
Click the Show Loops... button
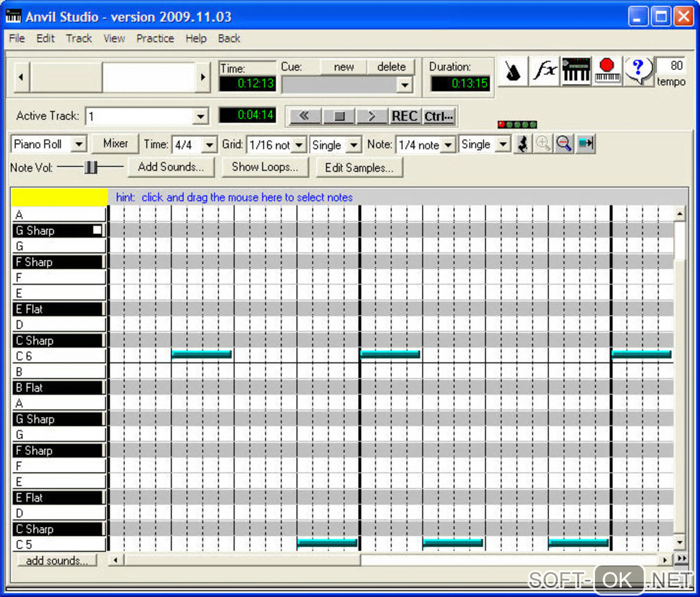point(264,167)
